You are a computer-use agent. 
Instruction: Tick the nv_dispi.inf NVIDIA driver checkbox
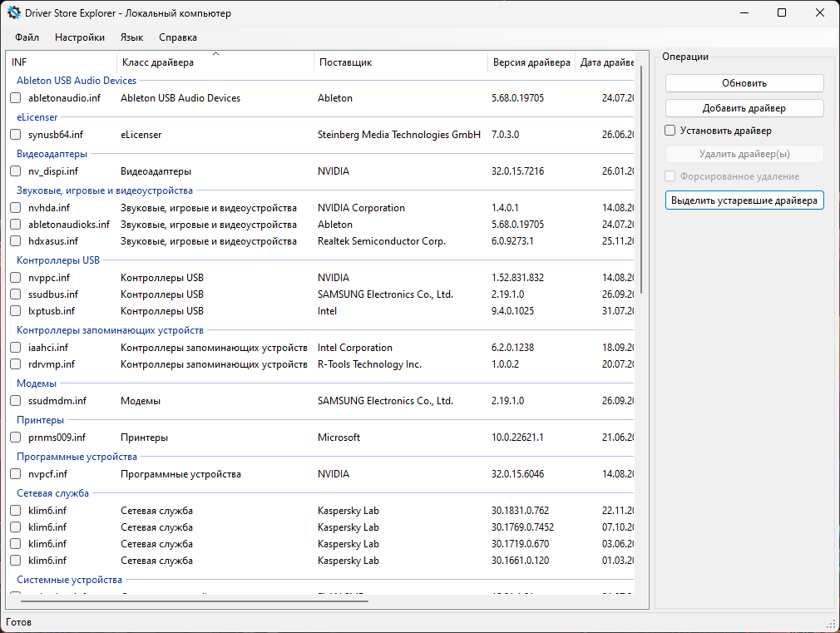coord(16,171)
